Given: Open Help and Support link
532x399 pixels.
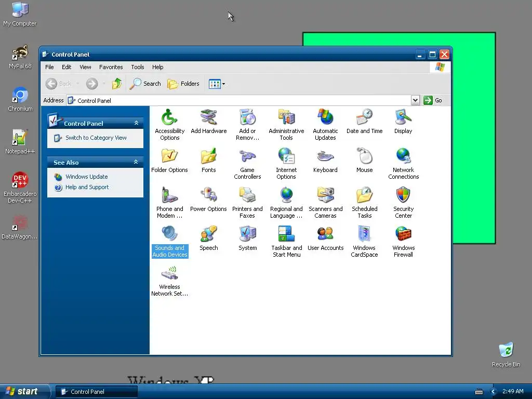Looking at the screenshot, I should [x=87, y=187].
